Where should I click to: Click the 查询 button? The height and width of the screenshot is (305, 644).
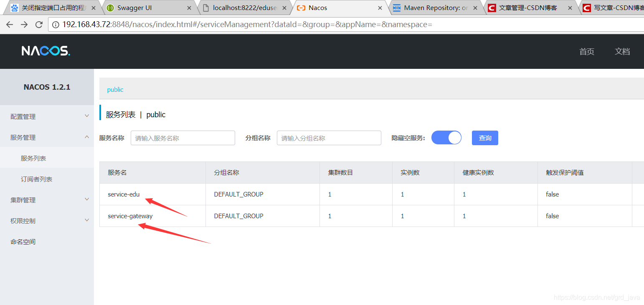coord(485,138)
